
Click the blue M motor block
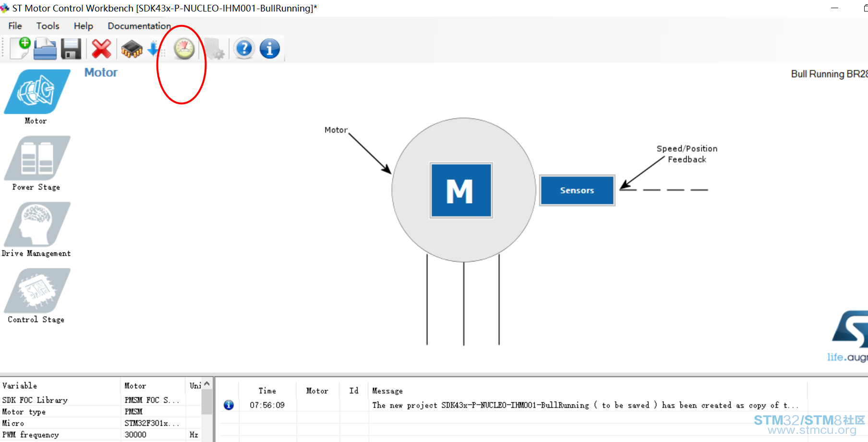coord(461,190)
